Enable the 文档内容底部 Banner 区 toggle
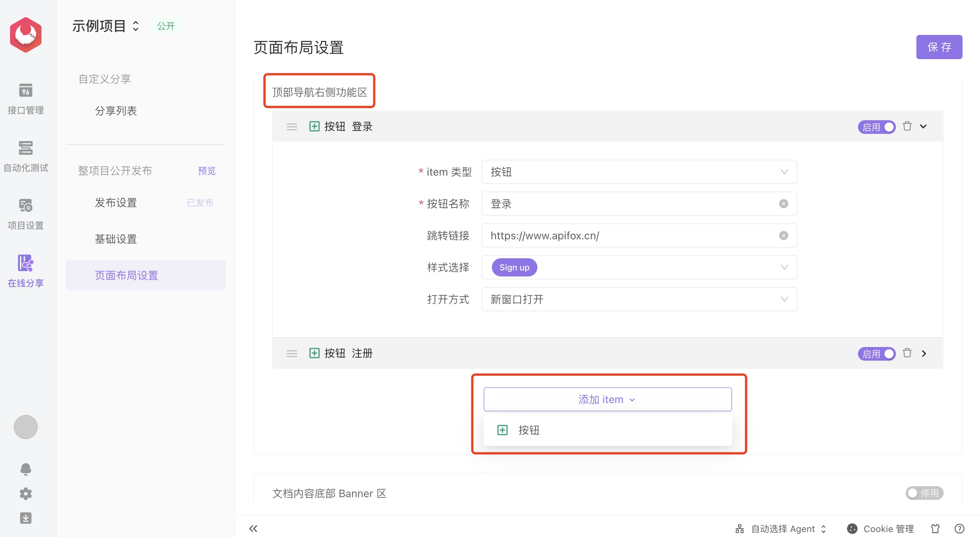 point(924,493)
